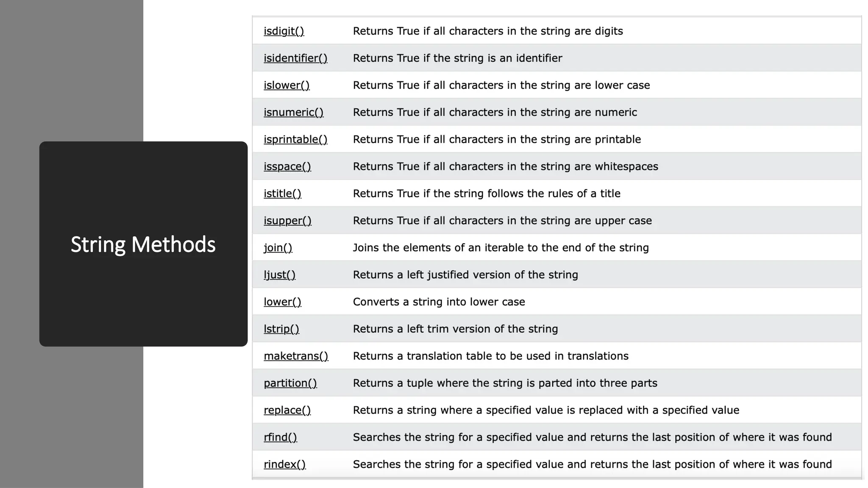This screenshot has width=868, height=488.
Task: Follow the isnumeric() link
Action: [293, 112]
